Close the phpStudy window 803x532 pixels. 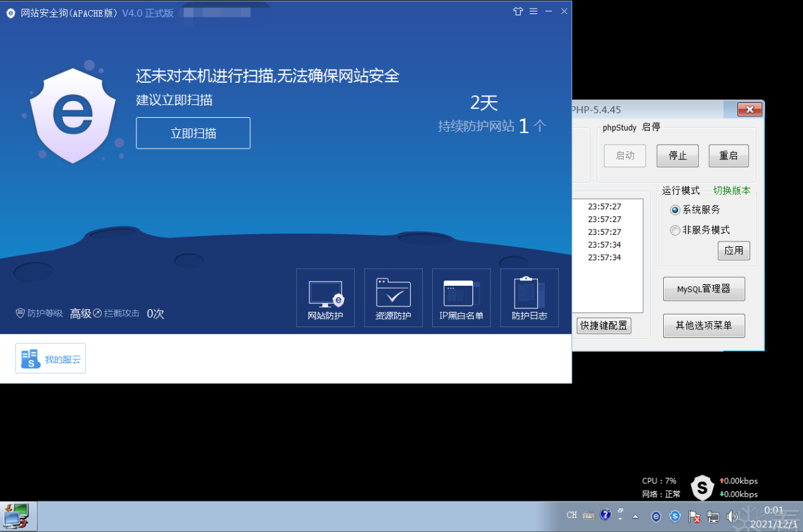point(749,109)
